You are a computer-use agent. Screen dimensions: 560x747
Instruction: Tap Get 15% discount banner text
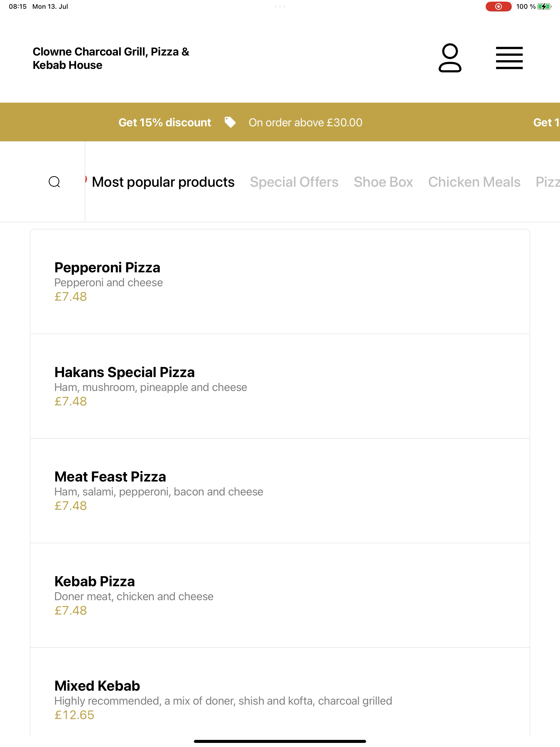click(165, 122)
